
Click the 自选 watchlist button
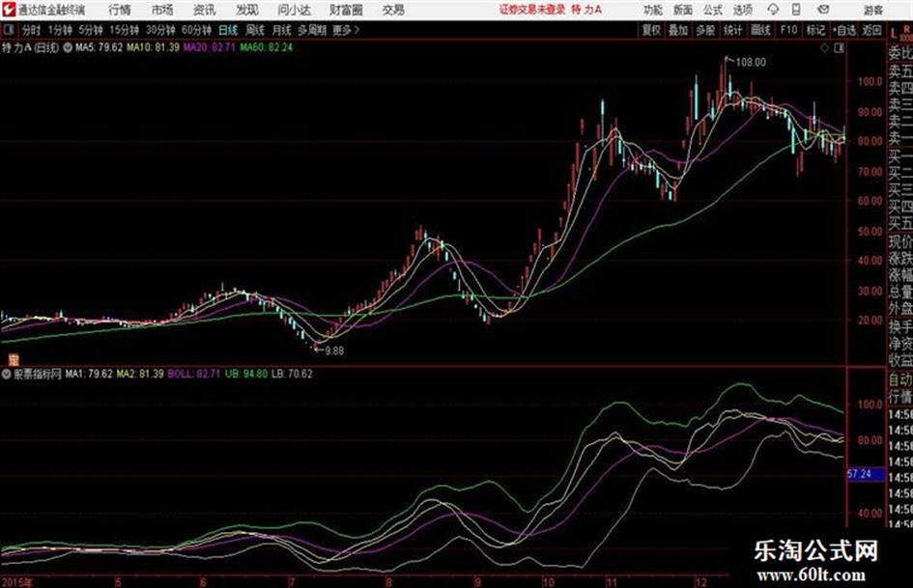coord(843,30)
